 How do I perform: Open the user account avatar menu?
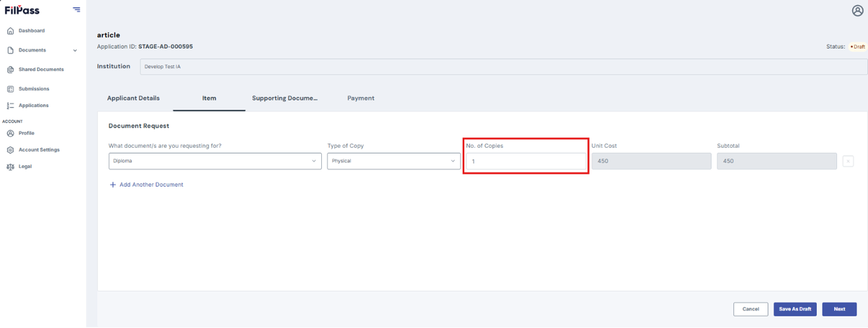pos(858,10)
